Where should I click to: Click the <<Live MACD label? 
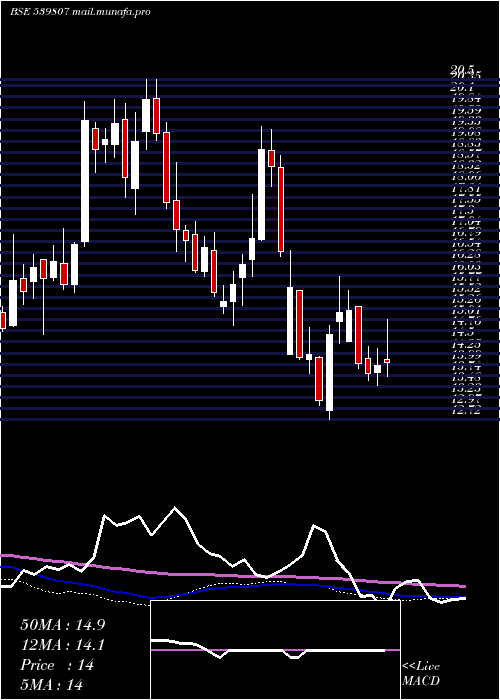[421, 674]
